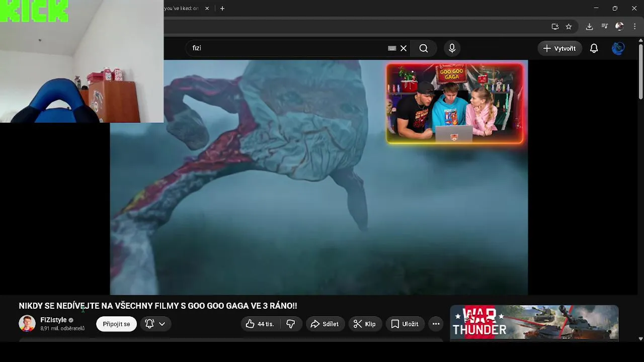Expand the subscription options chevron
Viewport: 644px width, 362px height.
162,324
